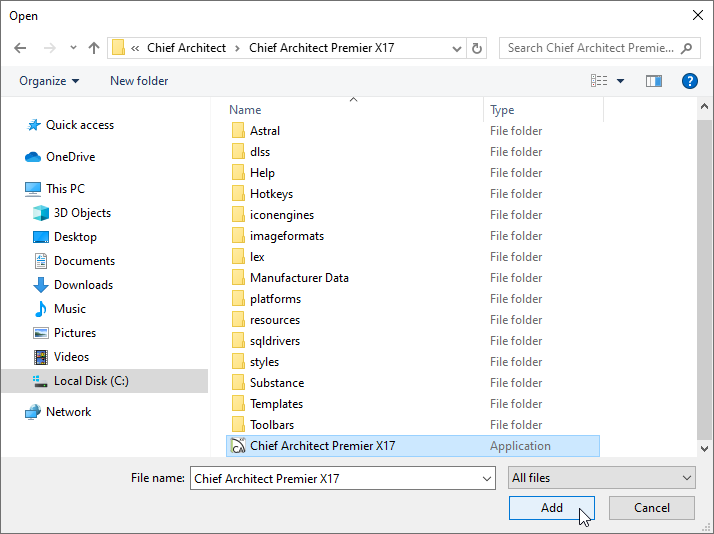
Task: Select Local Disk (C:)
Action: 104,381
